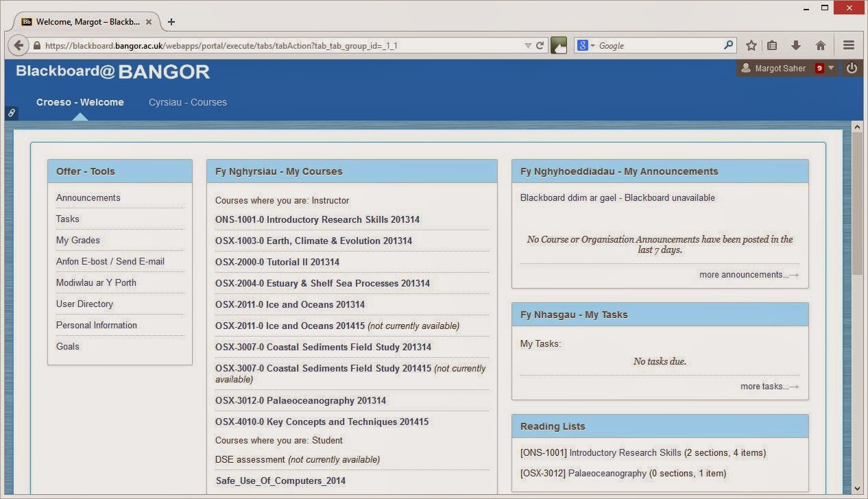
Task: Open Modiwlau ar Y Porth link
Action: coord(96,282)
